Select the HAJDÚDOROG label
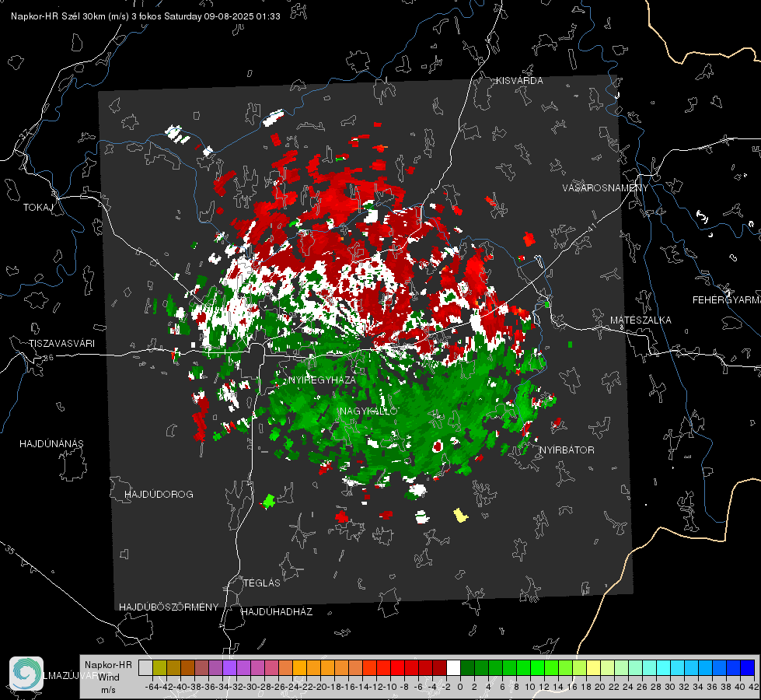The width and height of the screenshot is (761, 700). coord(159,494)
